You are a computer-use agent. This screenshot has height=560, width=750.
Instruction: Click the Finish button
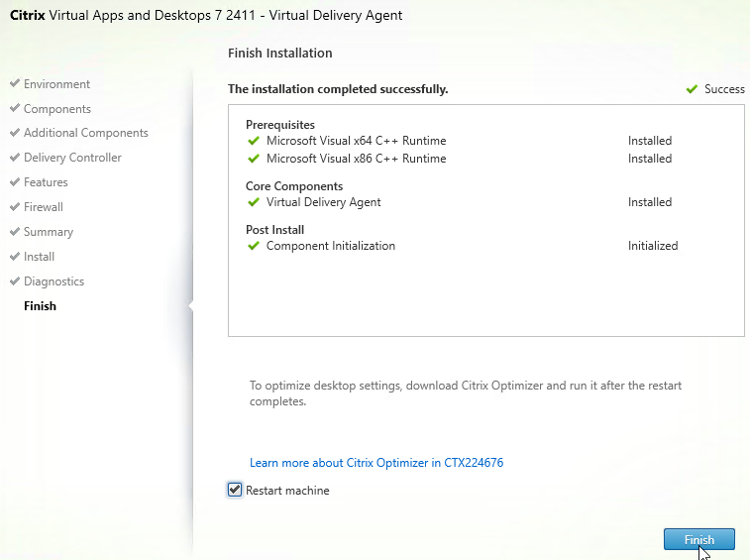698,539
